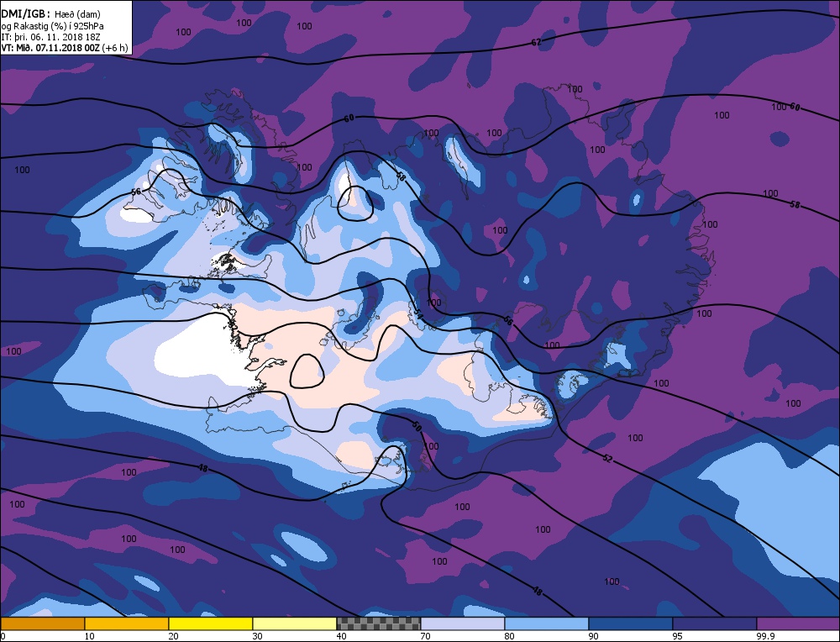
Task: Select the purple 99.9+ legend swatch
Action: pos(798,624)
